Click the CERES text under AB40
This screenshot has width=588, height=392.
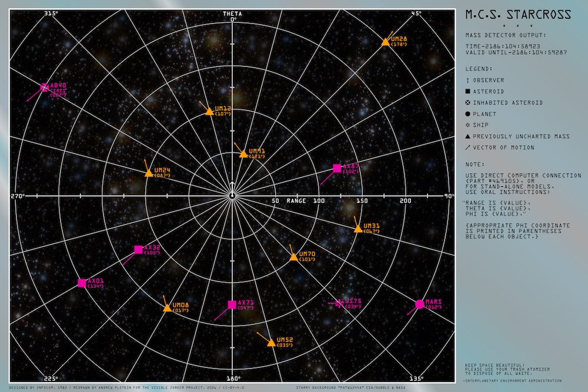tap(58, 91)
